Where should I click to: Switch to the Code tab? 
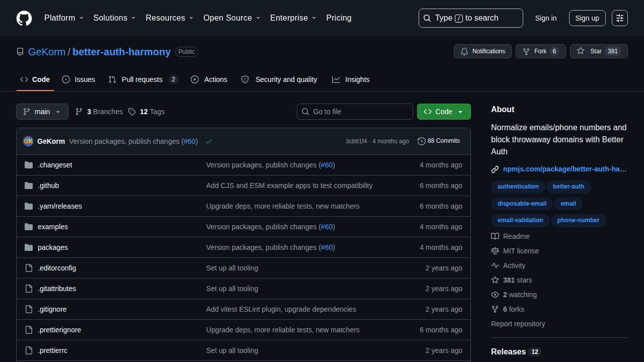35,79
